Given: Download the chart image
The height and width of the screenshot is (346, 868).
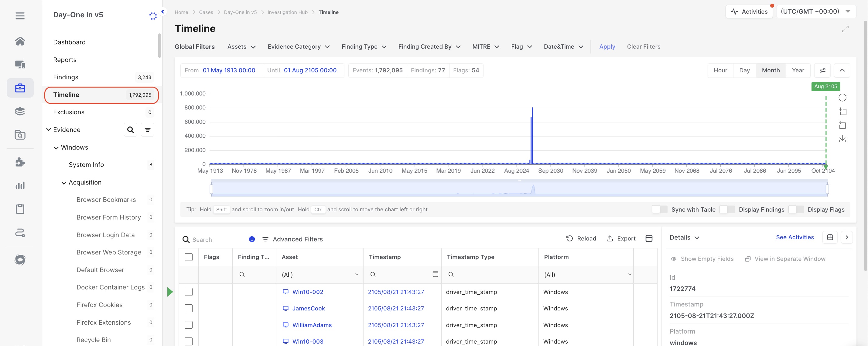Looking at the screenshot, I should pyautogui.click(x=842, y=139).
